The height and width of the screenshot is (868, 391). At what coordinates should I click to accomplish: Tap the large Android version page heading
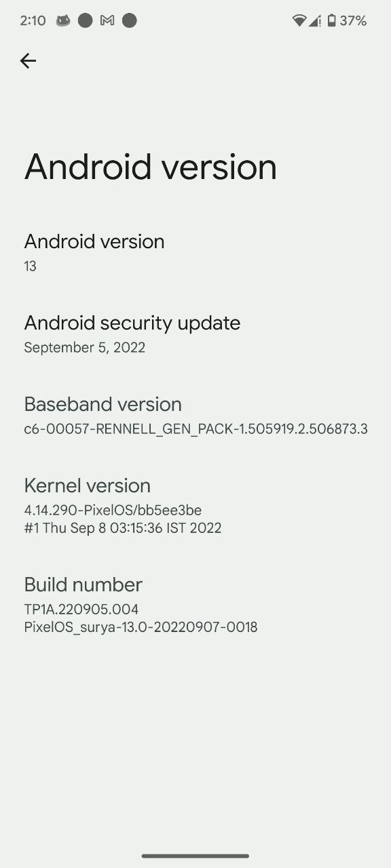pyautogui.click(x=151, y=167)
